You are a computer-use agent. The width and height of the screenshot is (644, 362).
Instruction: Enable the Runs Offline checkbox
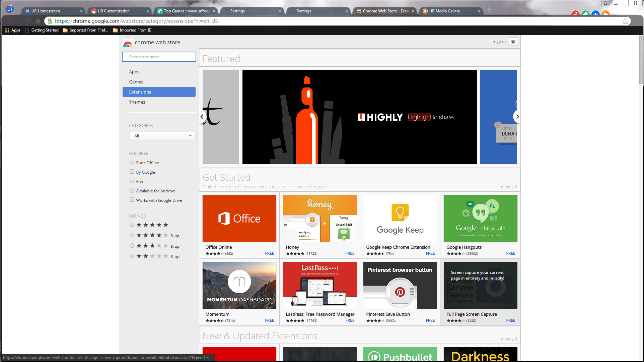point(132,162)
